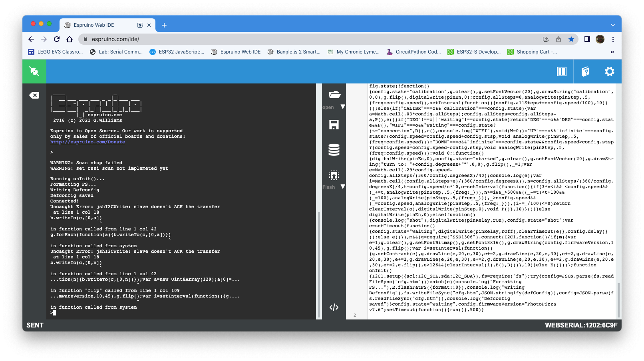The height and width of the screenshot is (361, 644).
Task: Expand the tab search dropdown chevron
Action: click(x=612, y=25)
